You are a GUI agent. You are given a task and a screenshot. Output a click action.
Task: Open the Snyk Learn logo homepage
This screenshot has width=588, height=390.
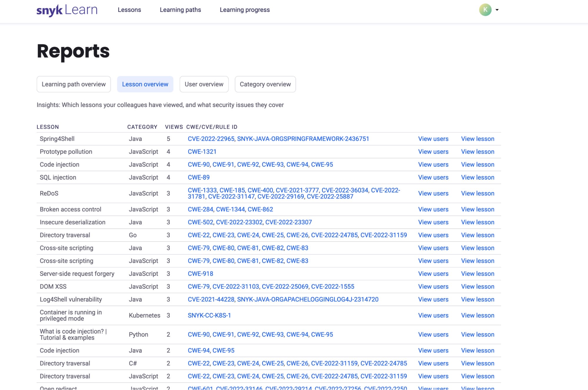coord(67,10)
